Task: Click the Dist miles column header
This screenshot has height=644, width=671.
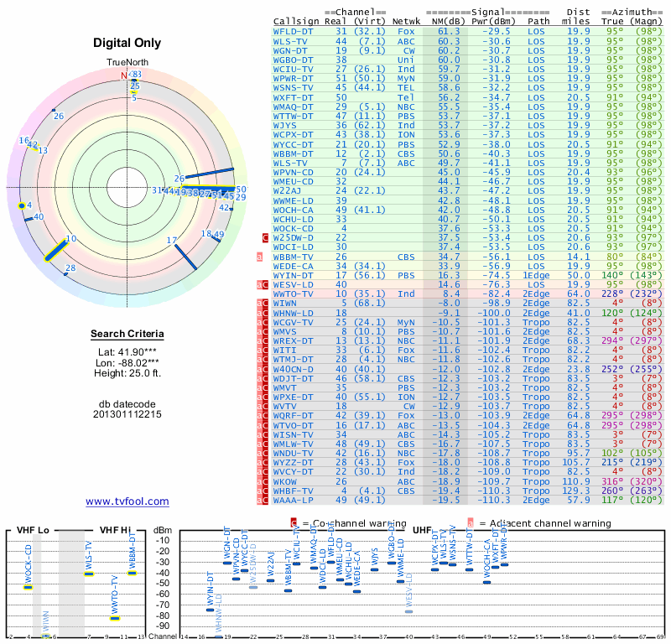Action: [x=577, y=16]
